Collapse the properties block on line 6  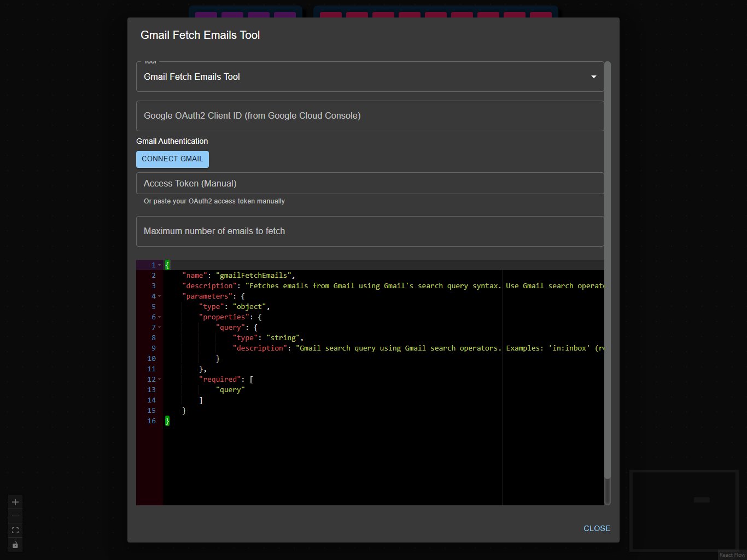160,317
